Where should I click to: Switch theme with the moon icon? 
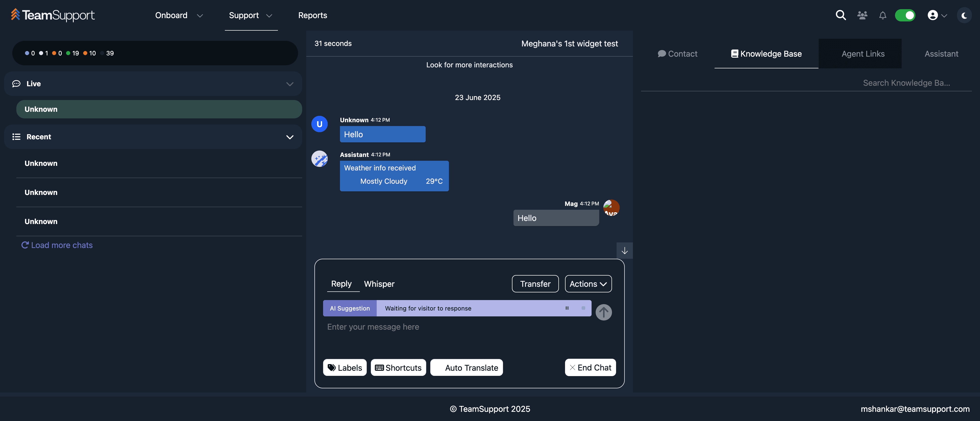964,16
